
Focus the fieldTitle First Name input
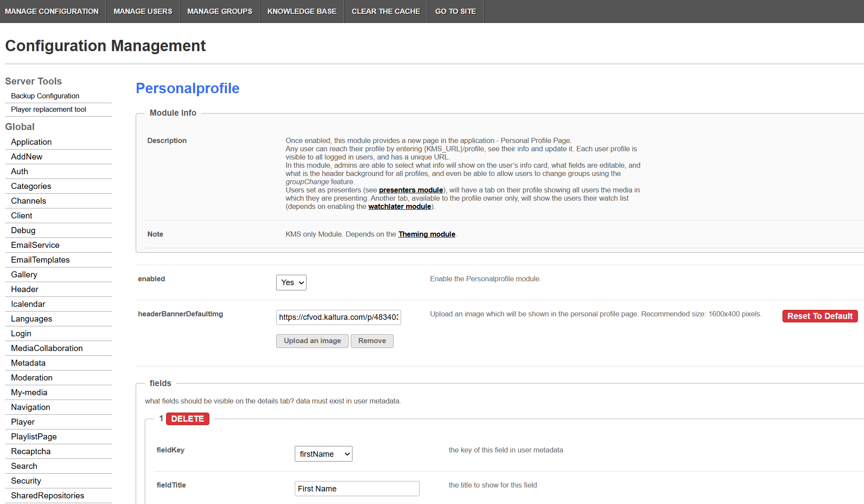click(x=357, y=488)
